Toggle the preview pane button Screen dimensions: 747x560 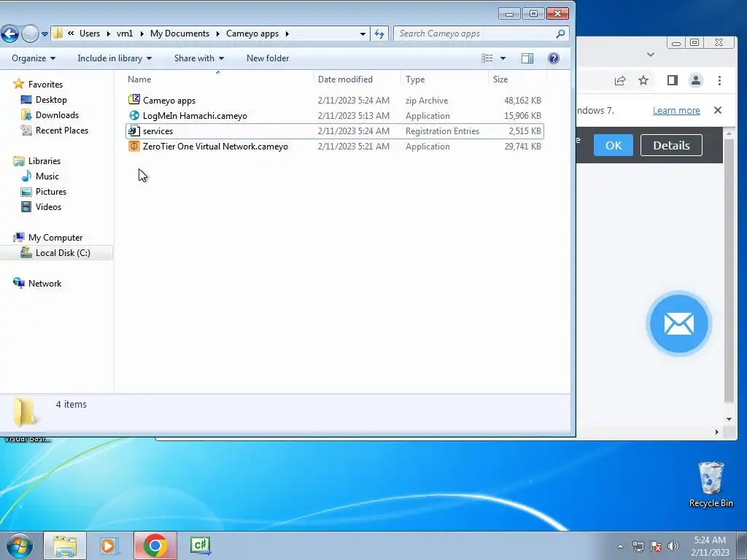click(x=527, y=58)
